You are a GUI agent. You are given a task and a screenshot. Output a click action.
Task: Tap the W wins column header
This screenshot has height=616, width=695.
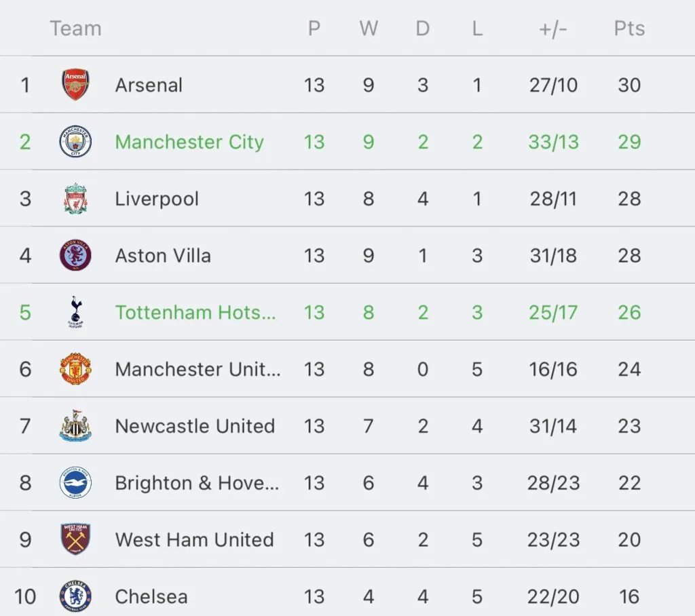(x=369, y=28)
